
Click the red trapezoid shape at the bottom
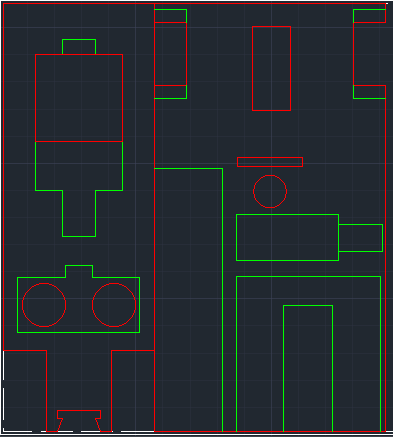click(79, 421)
